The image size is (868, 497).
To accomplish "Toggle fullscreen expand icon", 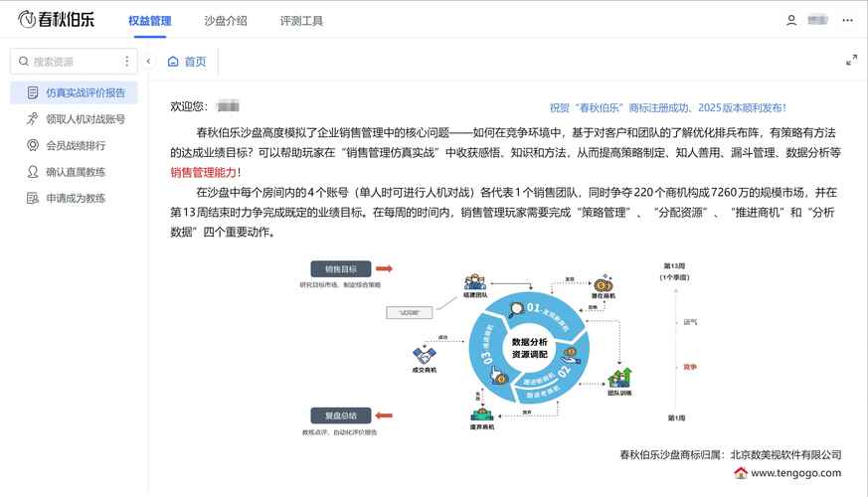I will click(x=851, y=60).
